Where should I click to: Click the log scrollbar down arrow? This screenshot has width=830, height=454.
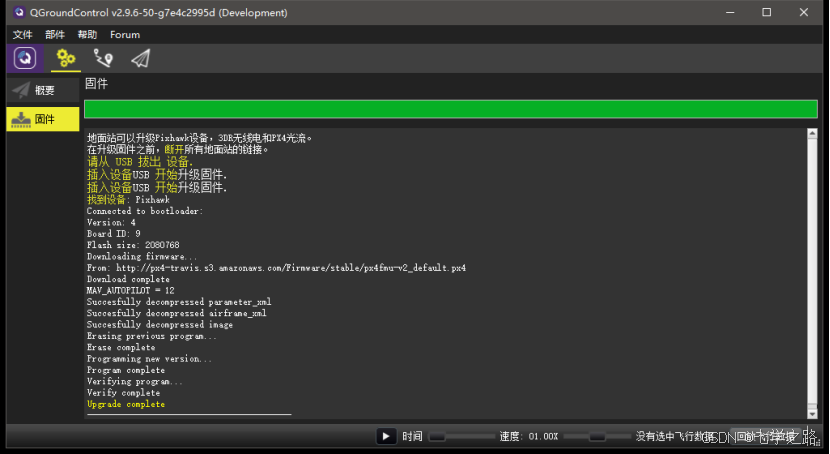coord(813,414)
